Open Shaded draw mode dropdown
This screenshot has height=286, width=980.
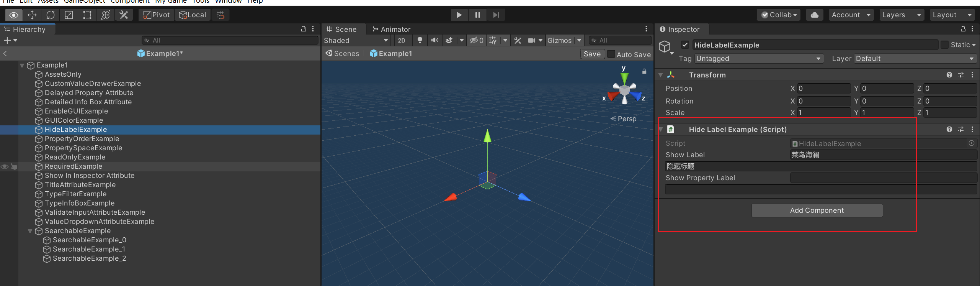(x=356, y=40)
